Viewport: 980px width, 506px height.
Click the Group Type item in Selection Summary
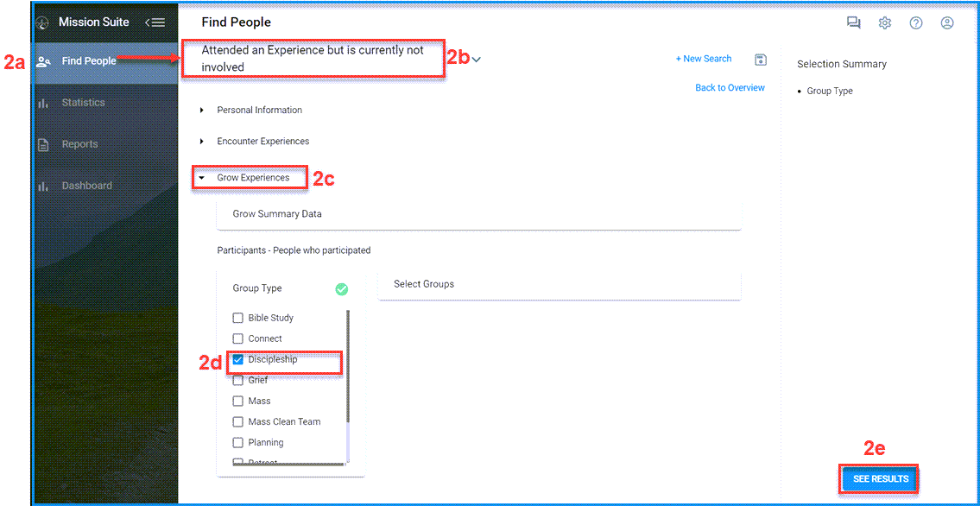coord(830,92)
